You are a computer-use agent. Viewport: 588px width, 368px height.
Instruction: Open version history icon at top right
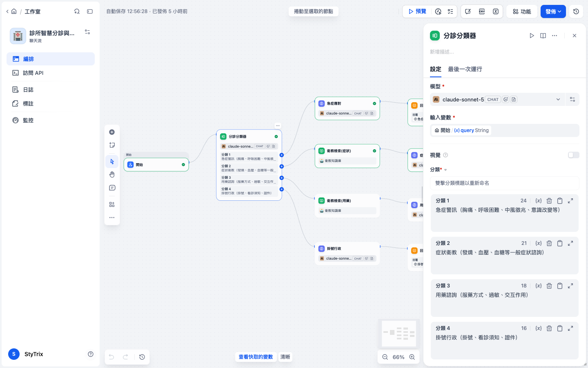point(576,11)
